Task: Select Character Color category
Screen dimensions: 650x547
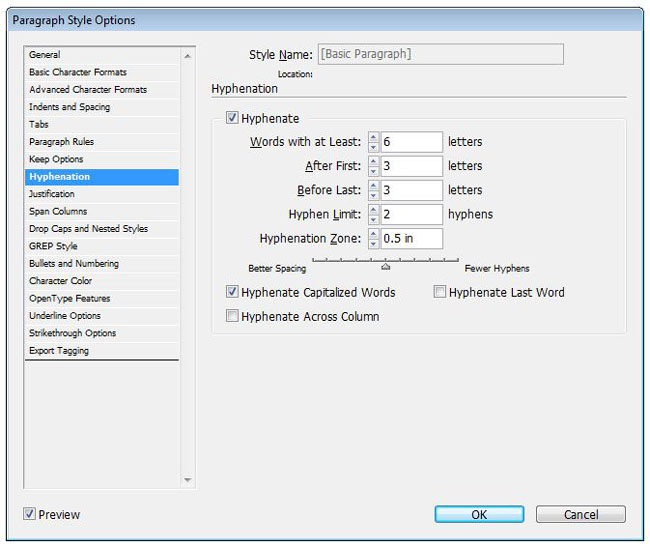Action: (x=102, y=281)
